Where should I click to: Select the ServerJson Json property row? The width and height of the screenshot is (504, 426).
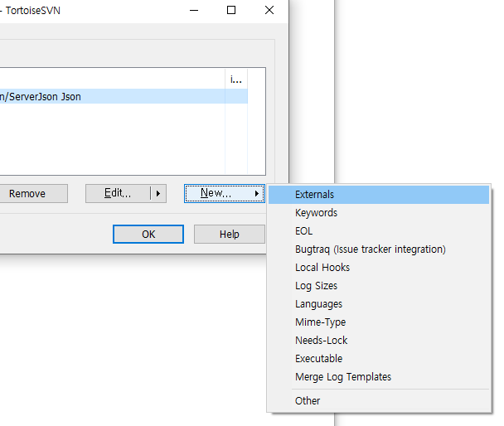pyautogui.click(x=124, y=96)
